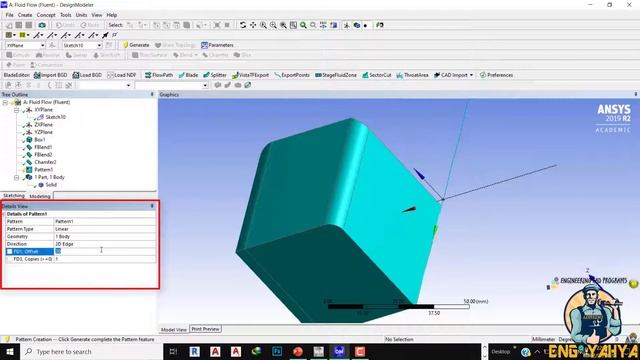Image resolution: width=640 pixels, height=360 pixels.
Task: Select the FlowPath tool
Action: (x=159, y=75)
